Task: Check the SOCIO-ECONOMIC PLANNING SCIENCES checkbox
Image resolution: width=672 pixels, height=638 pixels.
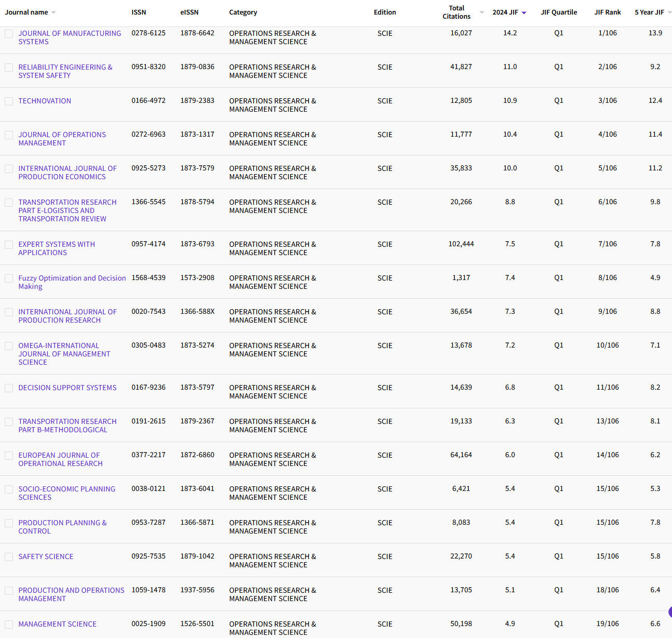Action: [x=8, y=489]
